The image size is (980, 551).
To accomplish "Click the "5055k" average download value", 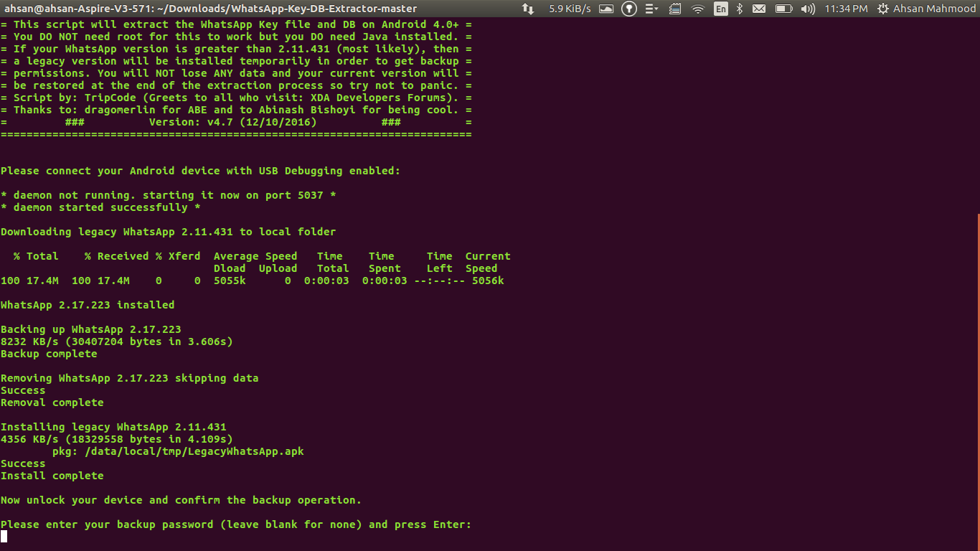I will 230,281.
